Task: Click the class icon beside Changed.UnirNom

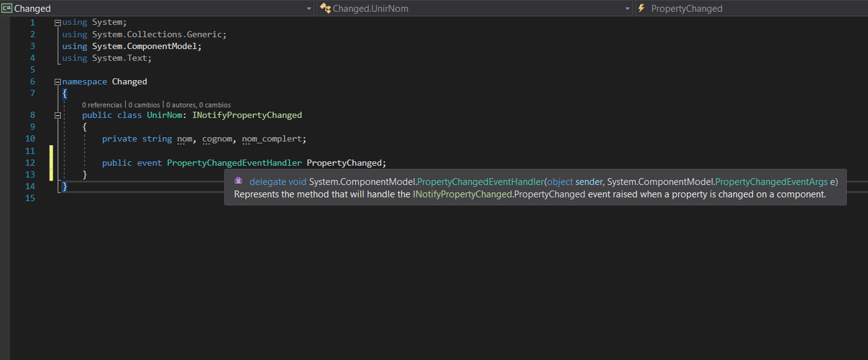Action: pos(325,9)
